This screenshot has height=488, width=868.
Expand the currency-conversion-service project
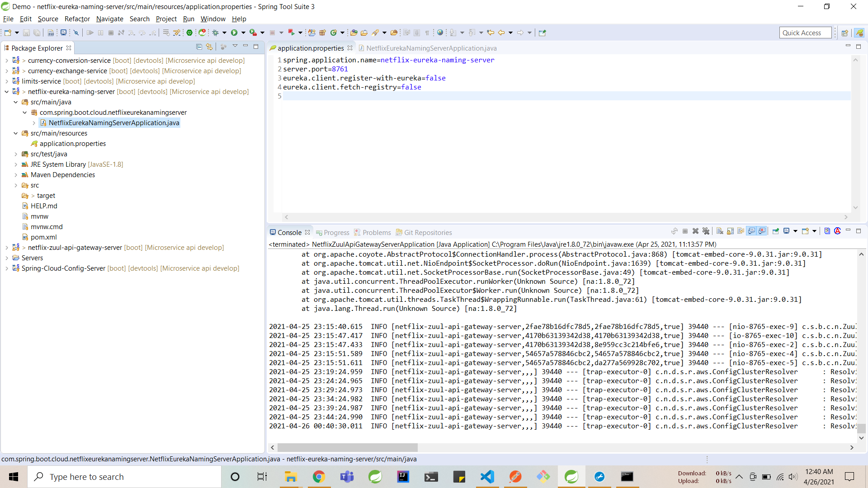(6, 61)
